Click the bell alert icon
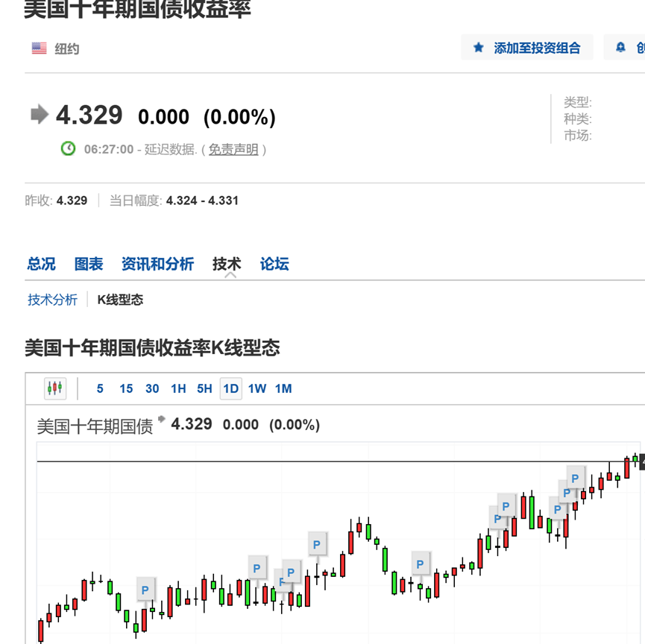The height and width of the screenshot is (644, 645). coord(620,48)
